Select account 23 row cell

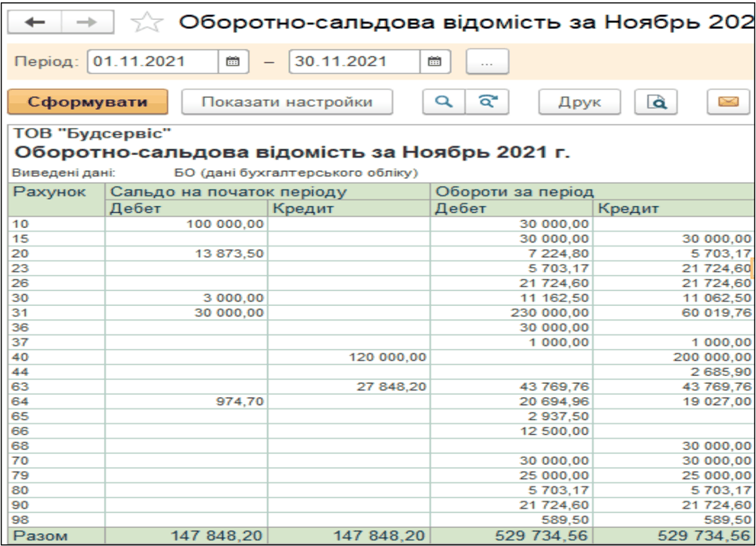[x=56, y=268]
